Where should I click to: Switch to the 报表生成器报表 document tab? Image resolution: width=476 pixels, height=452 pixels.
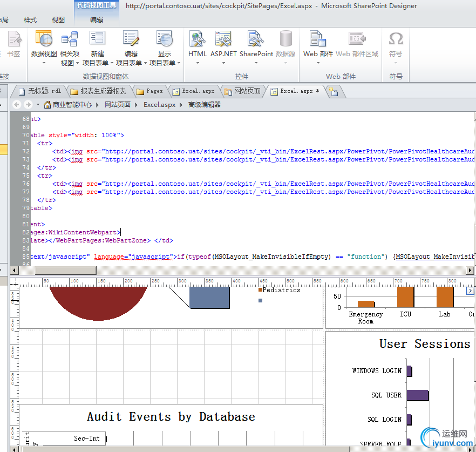click(x=98, y=91)
